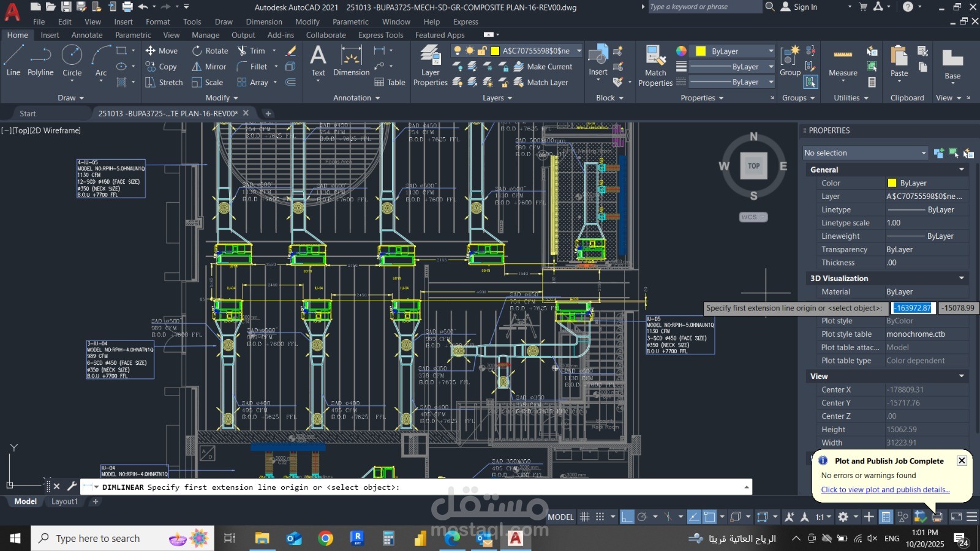Insert a Table

pyautogui.click(x=390, y=82)
